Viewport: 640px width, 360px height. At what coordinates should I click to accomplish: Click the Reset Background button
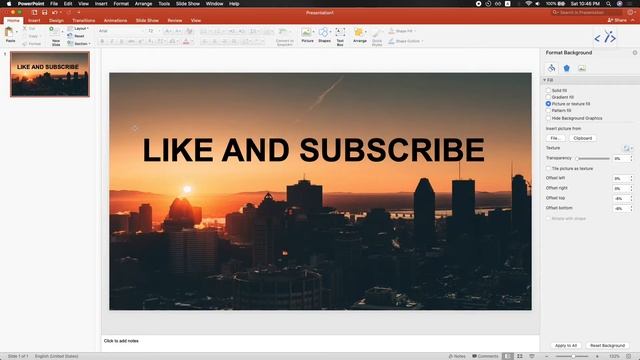click(607, 345)
